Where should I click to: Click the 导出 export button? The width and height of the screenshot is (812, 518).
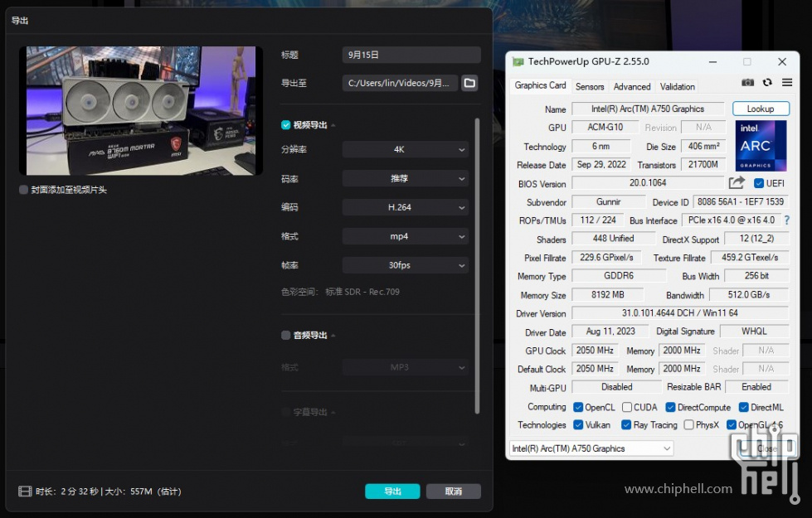(392, 491)
